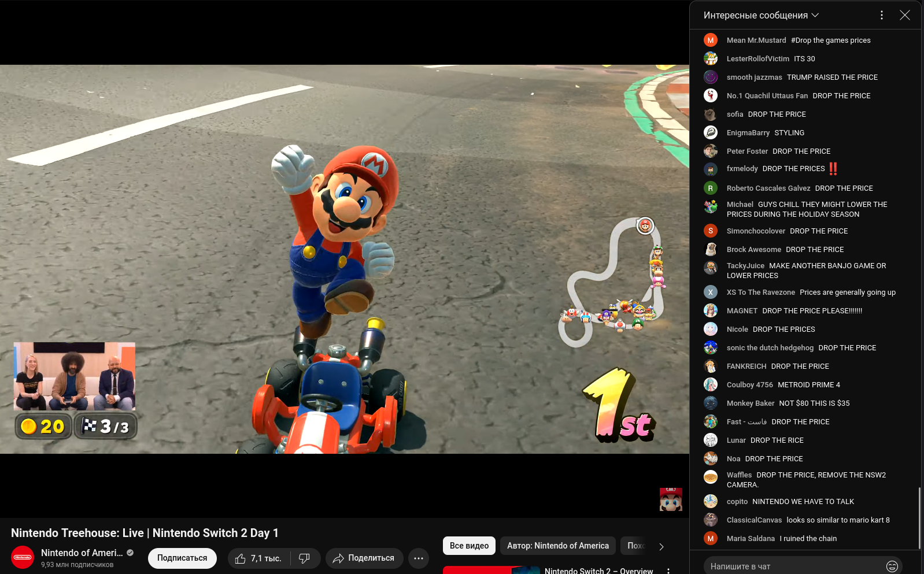The width and height of the screenshot is (924, 574).
Task: Select the Все видео filter chip
Action: [469, 546]
